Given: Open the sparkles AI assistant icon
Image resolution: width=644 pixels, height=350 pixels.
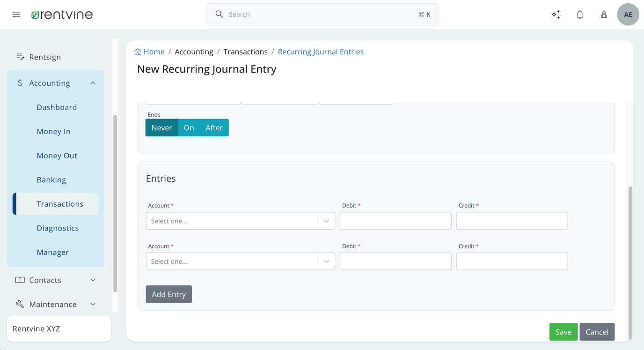Looking at the screenshot, I should [556, 15].
